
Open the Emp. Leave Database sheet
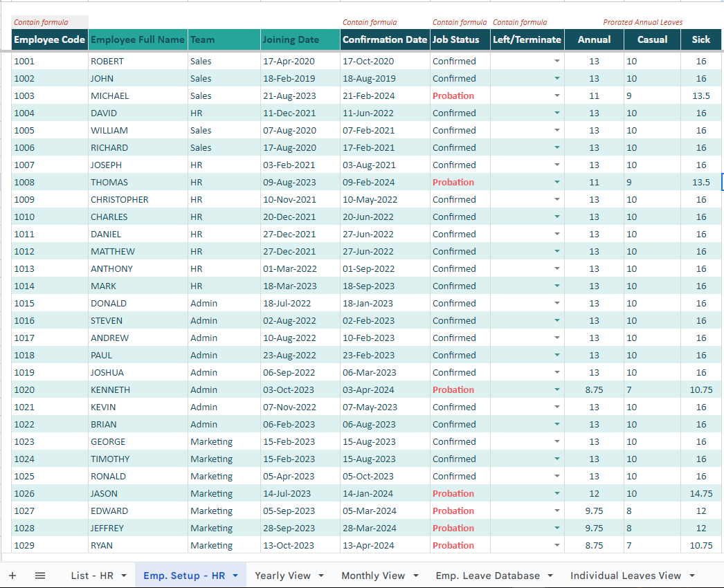click(486, 575)
